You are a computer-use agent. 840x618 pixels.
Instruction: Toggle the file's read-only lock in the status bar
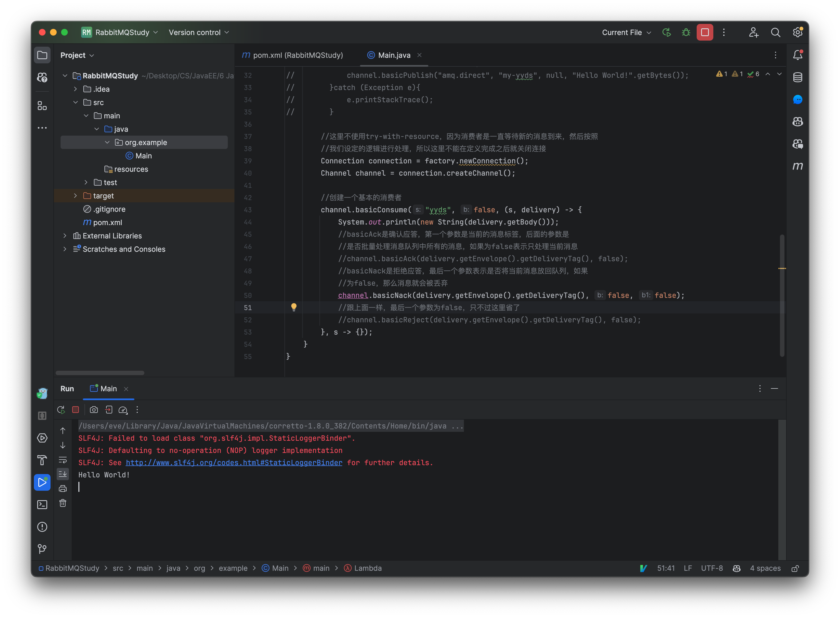pyautogui.click(x=795, y=568)
